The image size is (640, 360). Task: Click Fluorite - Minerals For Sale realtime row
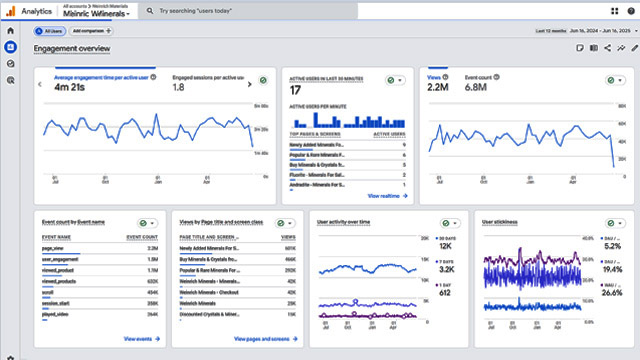click(347, 175)
